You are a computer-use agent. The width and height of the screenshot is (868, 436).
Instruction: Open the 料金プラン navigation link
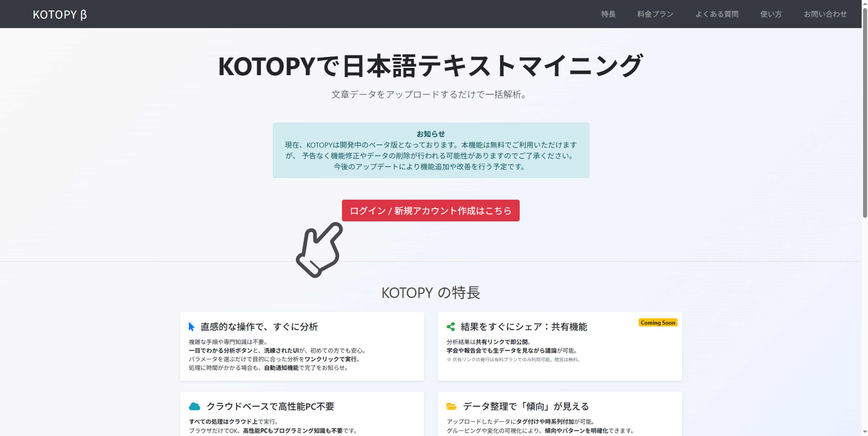click(655, 14)
